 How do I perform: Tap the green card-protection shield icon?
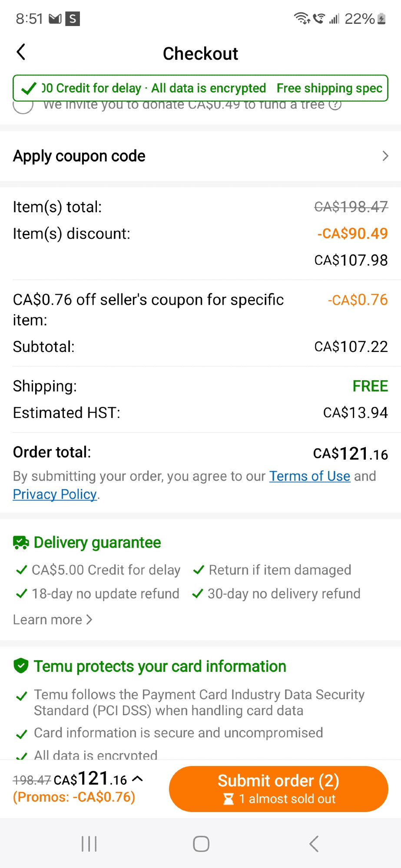[x=21, y=665]
